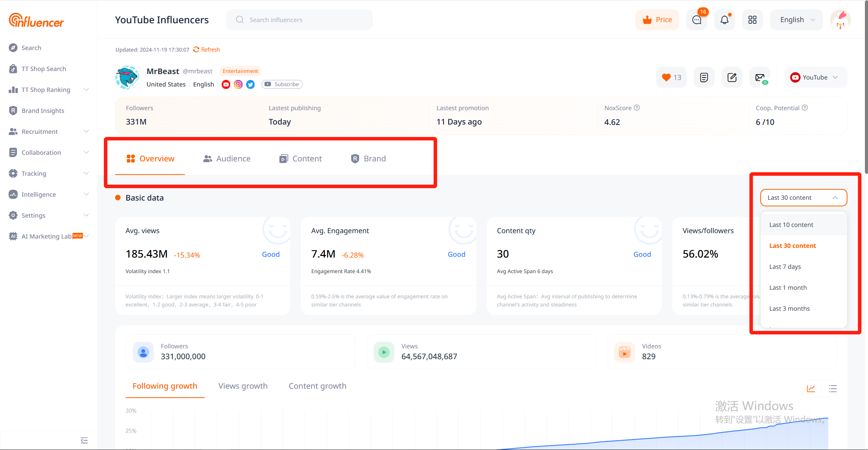Open the notes document icon for MrBeast
Image resolution: width=868 pixels, height=450 pixels.
704,77
